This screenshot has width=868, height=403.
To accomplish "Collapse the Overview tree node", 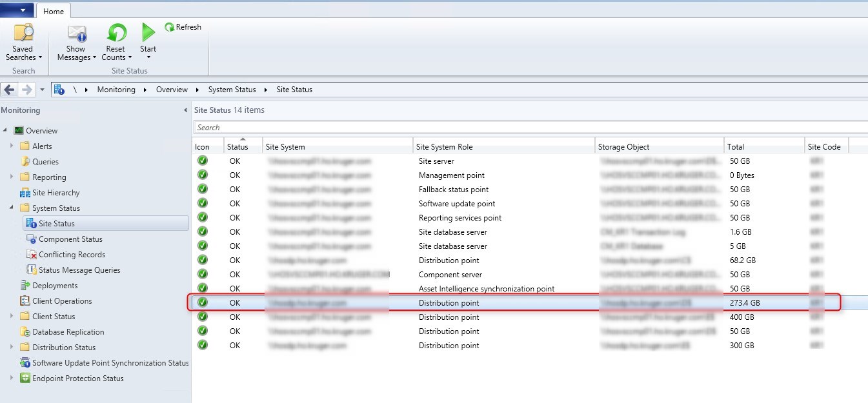I will [x=5, y=130].
